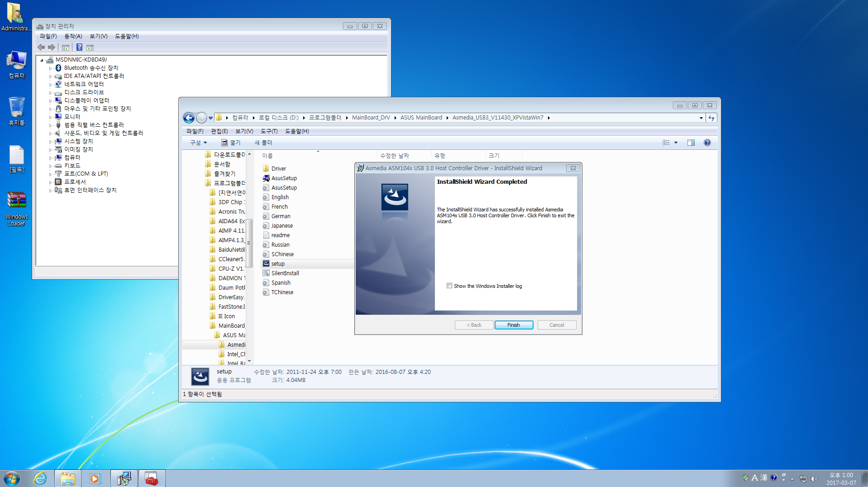Open Internet Explorer from the taskbar
This screenshot has width=868, height=487.
[40, 478]
